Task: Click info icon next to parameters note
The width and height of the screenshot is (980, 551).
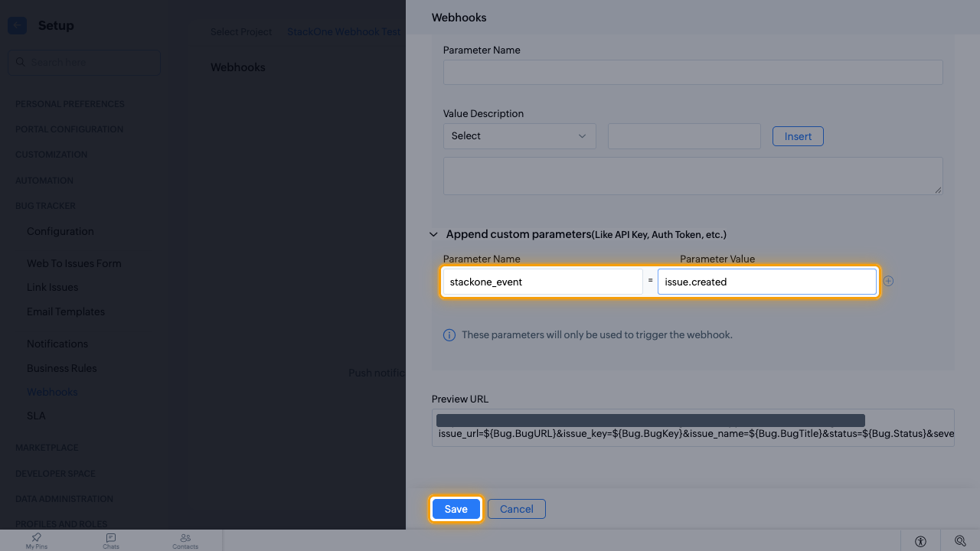Action: 449,335
